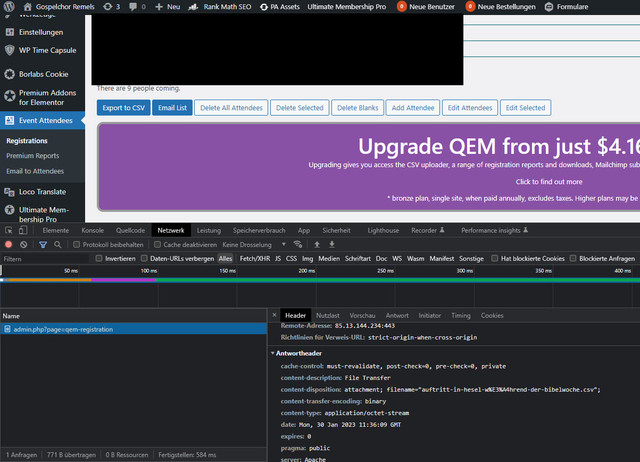640x462 pixels.
Task: Open the Speicherverbrauch DevTools tab
Action: coord(259,230)
